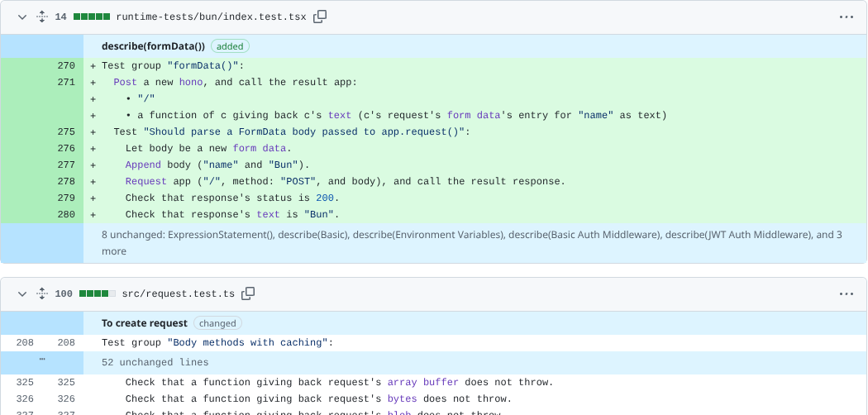Click the describe(formData()) section header
This screenshot has width=868, height=415.
tap(153, 46)
